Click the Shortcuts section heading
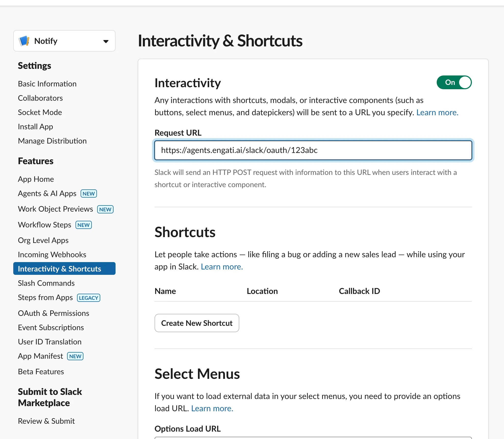504x439 pixels. pos(185,232)
